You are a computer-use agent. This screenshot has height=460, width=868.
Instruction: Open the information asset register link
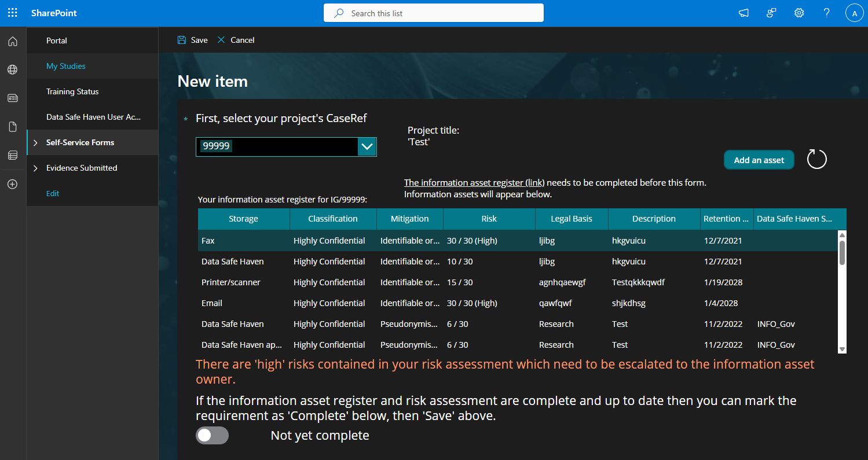pyautogui.click(x=474, y=182)
